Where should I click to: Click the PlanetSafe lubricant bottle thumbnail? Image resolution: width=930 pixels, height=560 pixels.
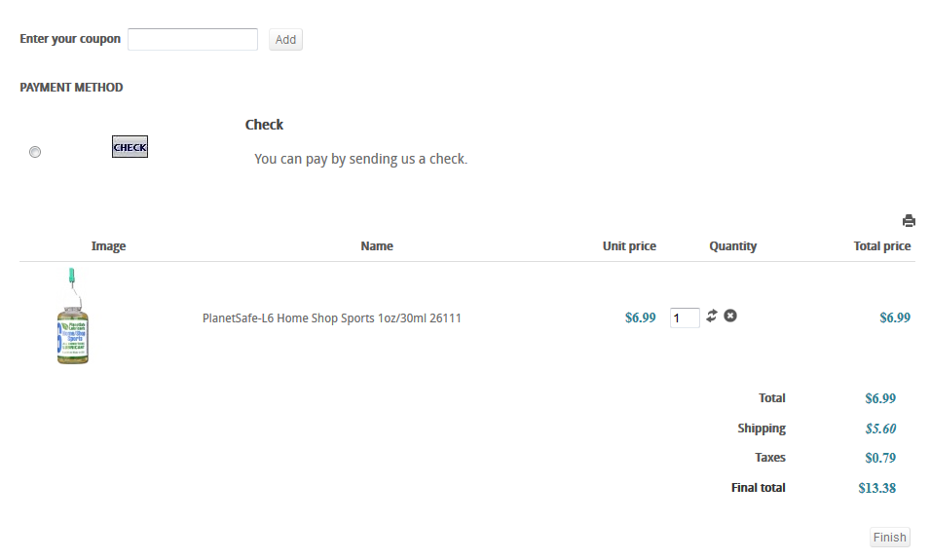[x=72, y=316]
